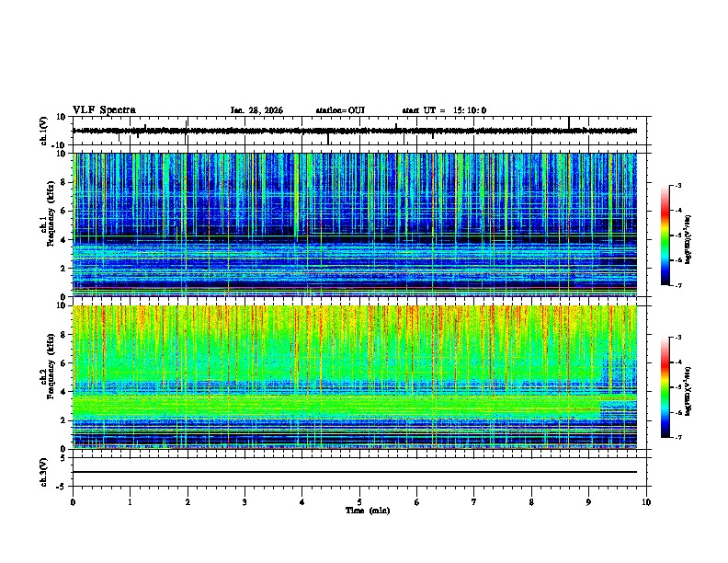The height and width of the screenshot is (563, 728).
Task: Click the "-3" label on ch.1 color bar
Action: (x=677, y=185)
